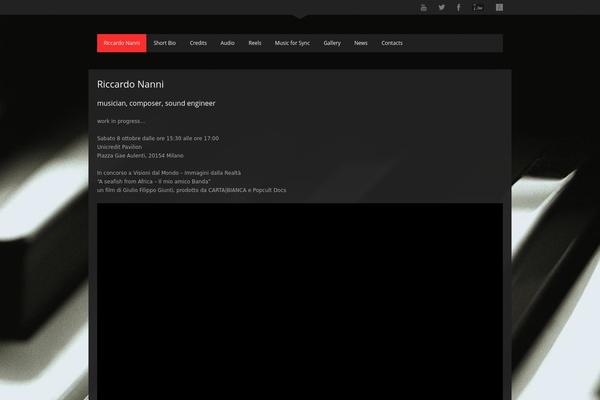The image size is (600, 400).
Task: Select the Riccardo Nanni home tab
Action: (122, 43)
